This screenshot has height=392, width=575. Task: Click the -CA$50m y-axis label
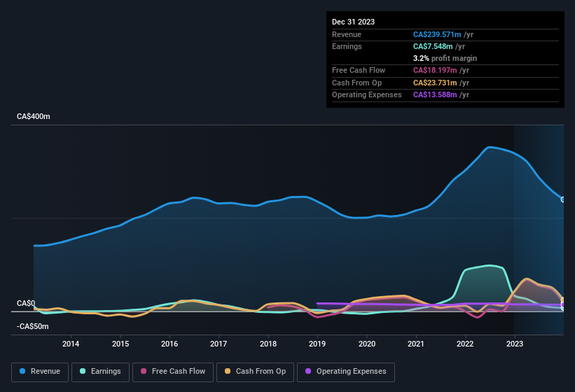click(33, 326)
